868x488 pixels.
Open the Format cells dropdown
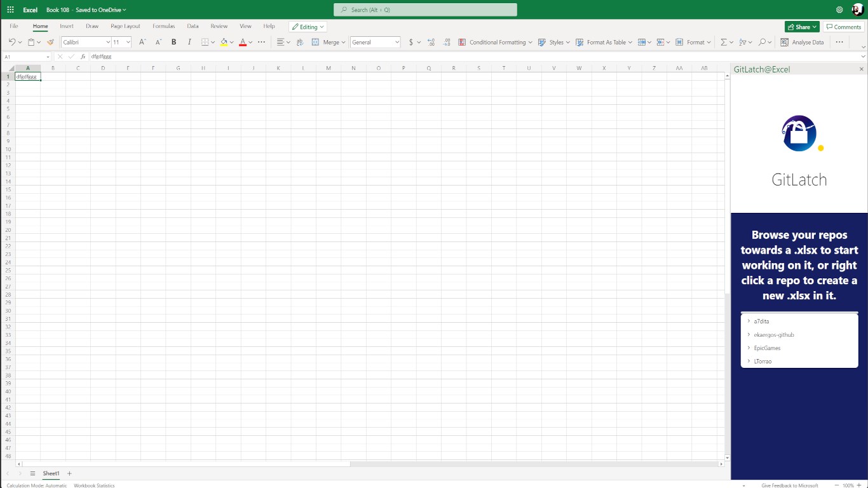(693, 42)
